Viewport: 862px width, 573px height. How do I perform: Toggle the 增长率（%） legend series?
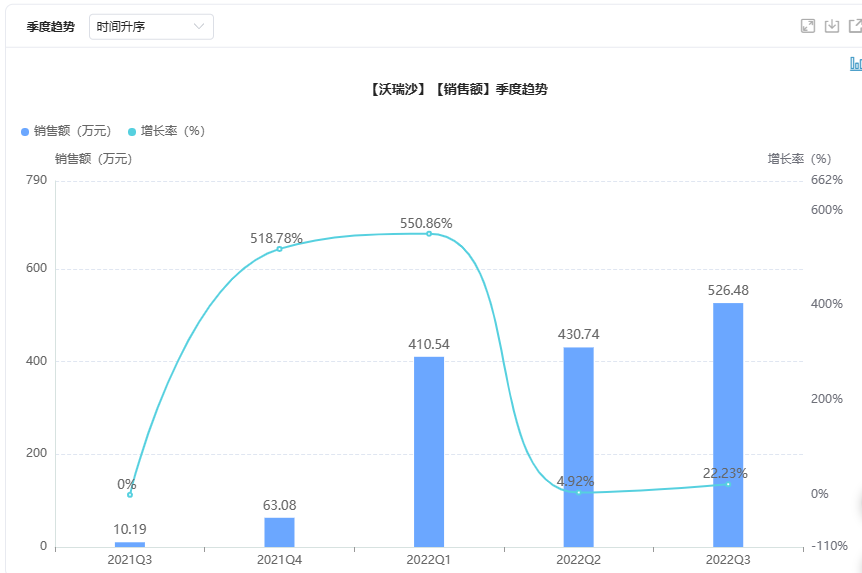tap(166, 131)
